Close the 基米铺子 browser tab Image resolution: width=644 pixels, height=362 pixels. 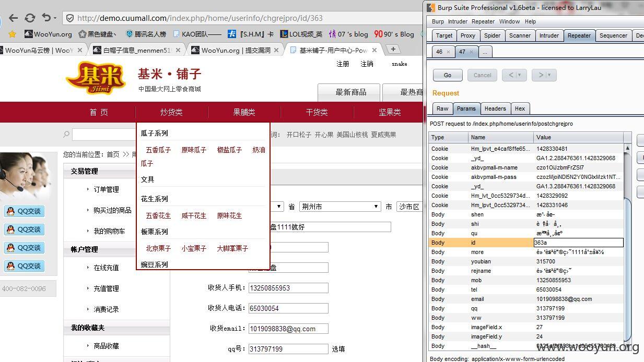(374, 50)
